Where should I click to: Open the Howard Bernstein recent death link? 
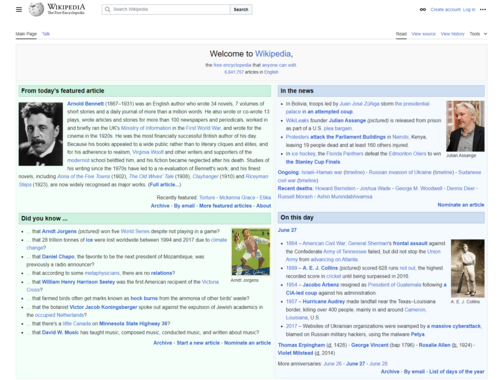point(335,188)
